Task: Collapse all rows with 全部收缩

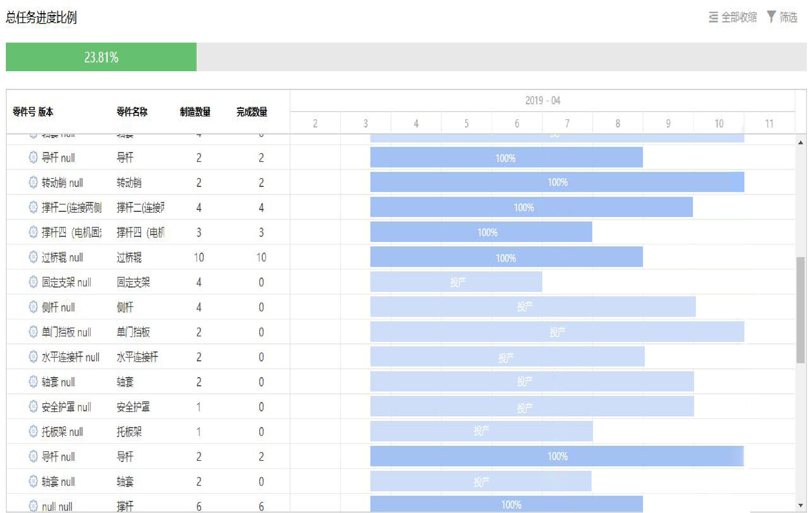Action: [x=733, y=17]
